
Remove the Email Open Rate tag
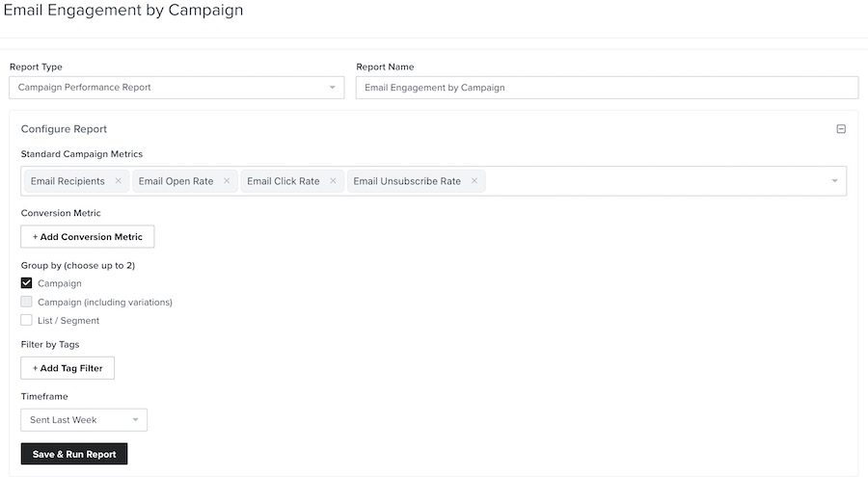pos(227,181)
